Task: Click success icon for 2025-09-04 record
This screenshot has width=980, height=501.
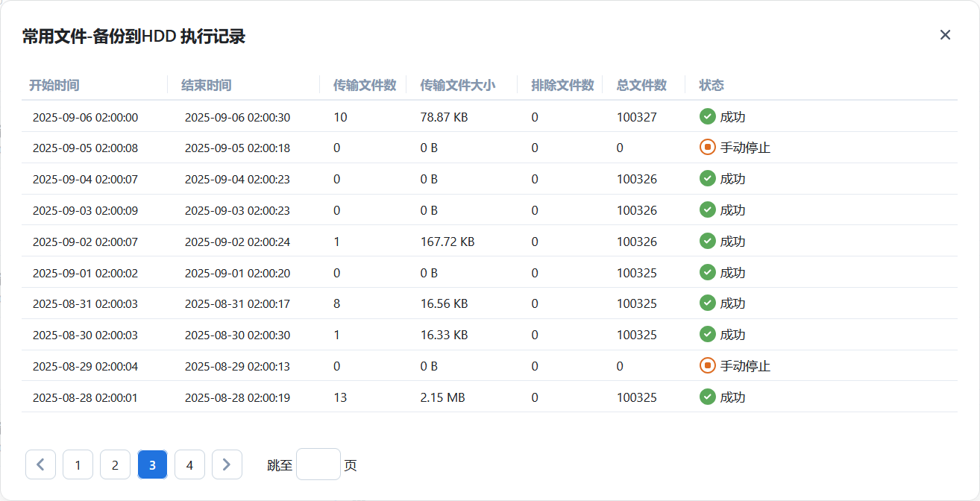Action: [707, 179]
